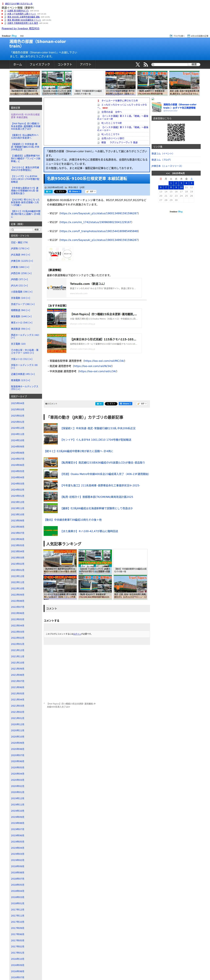Click the livedoor Blog logo at top
This screenshot has width=210, height=980.
pyautogui.click(x=9, y=36)
